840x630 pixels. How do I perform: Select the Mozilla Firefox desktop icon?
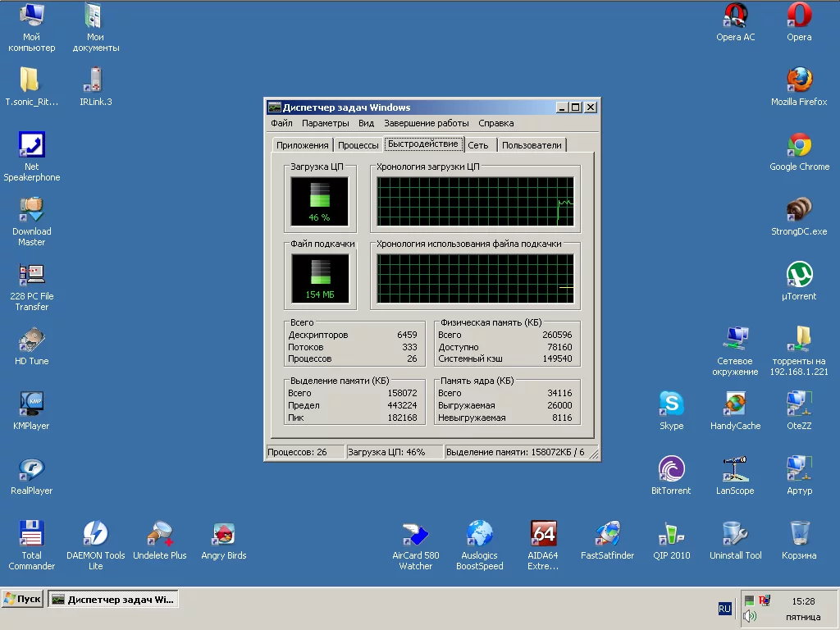799,80
